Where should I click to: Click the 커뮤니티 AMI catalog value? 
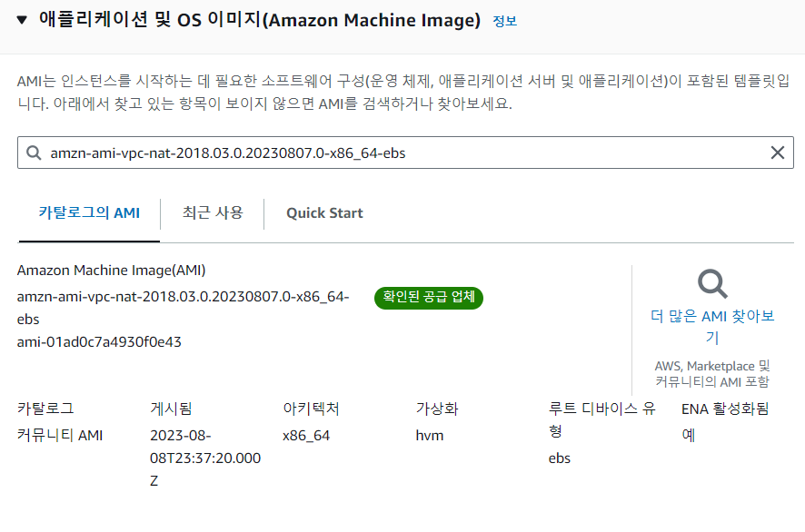[x=60, y=435]
